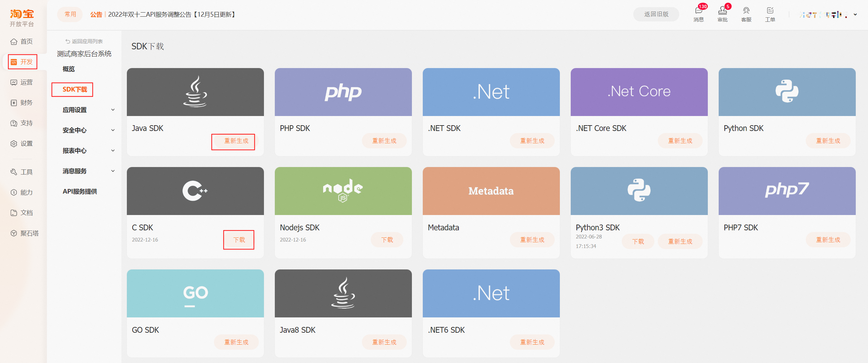The image size is (868, 363).
Task: Expand the 应用设置 submenu
Action: click(88, 110)
